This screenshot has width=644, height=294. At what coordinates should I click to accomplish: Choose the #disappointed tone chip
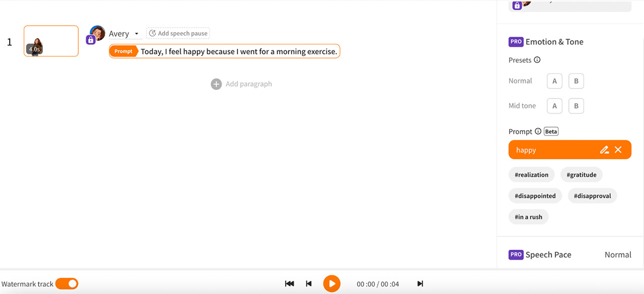[535, 195]
